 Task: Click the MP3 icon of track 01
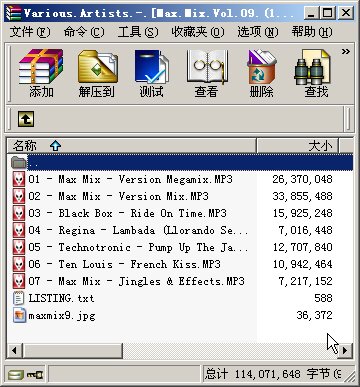(19, 179)
